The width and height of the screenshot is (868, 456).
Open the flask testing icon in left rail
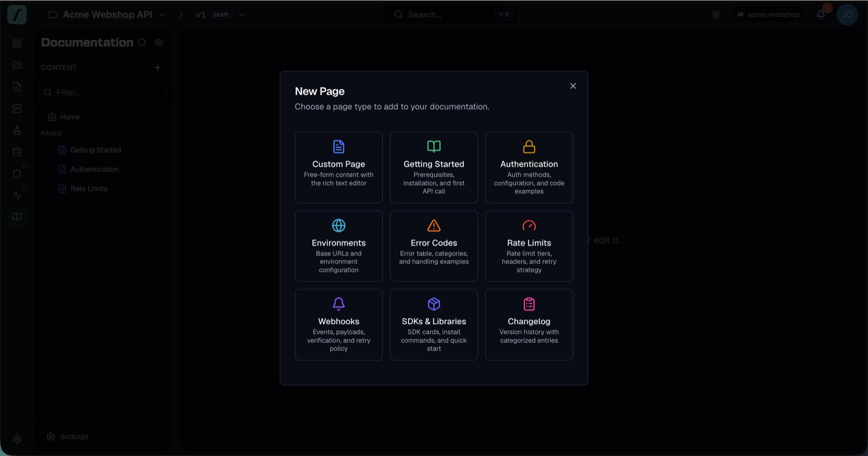pyautogui.click(x=17, y=130)
